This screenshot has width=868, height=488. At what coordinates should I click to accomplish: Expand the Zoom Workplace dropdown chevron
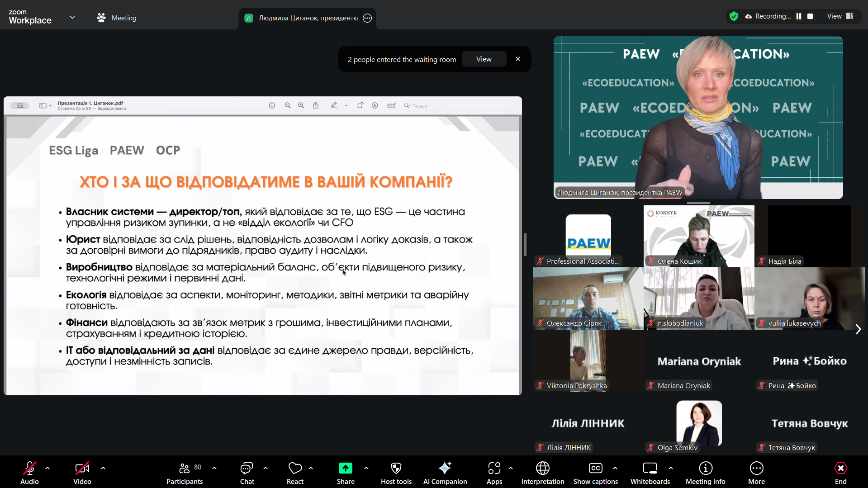click(72, 18)
